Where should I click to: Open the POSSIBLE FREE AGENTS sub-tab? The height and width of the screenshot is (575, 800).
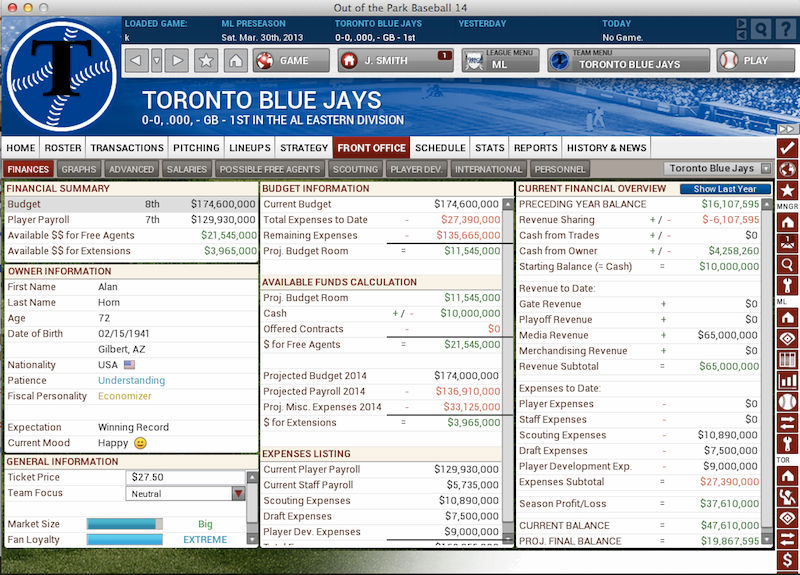pos(269,169)
